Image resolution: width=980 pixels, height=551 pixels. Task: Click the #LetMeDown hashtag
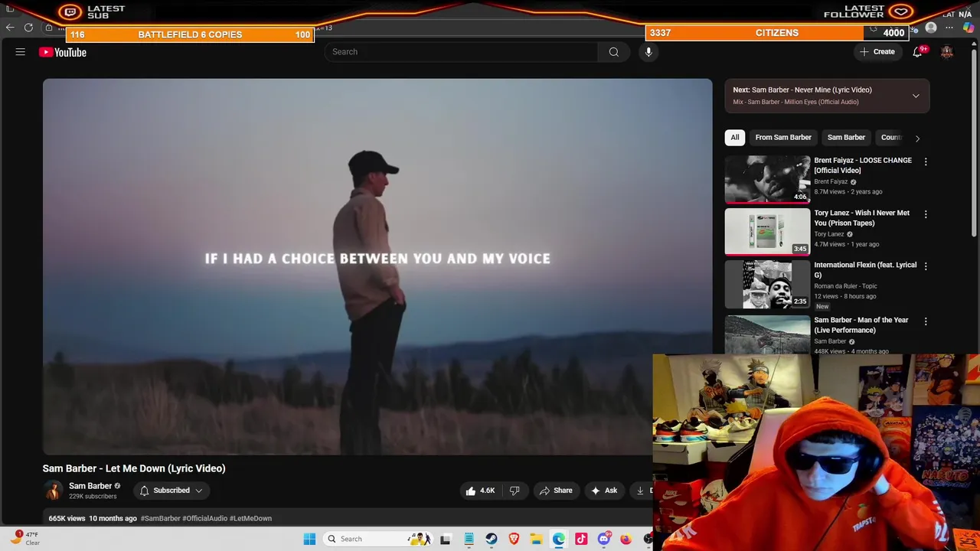pos(250,518)
